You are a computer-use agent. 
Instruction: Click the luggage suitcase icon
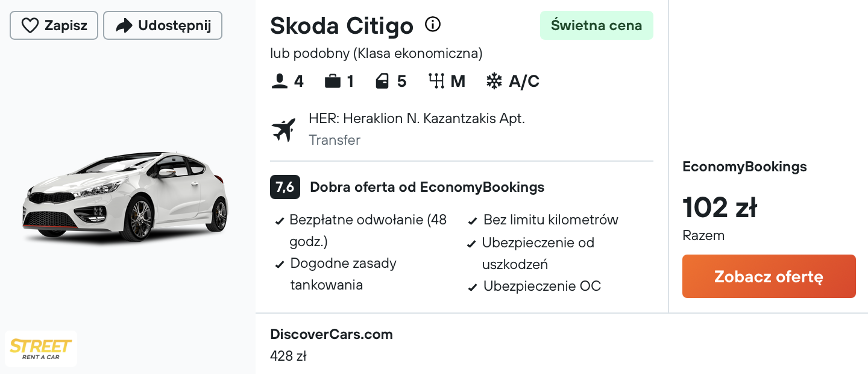tap(333, 81)
